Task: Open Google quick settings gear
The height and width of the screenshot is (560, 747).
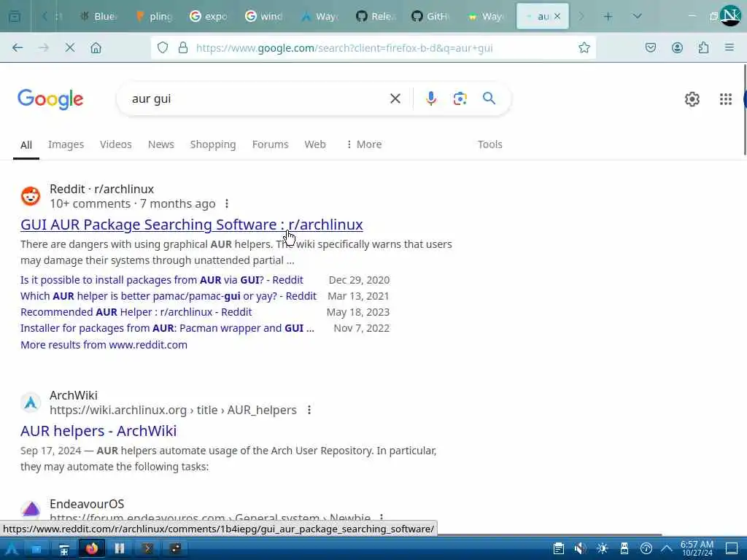Action: pyautogui.click(x=692, y=99)
